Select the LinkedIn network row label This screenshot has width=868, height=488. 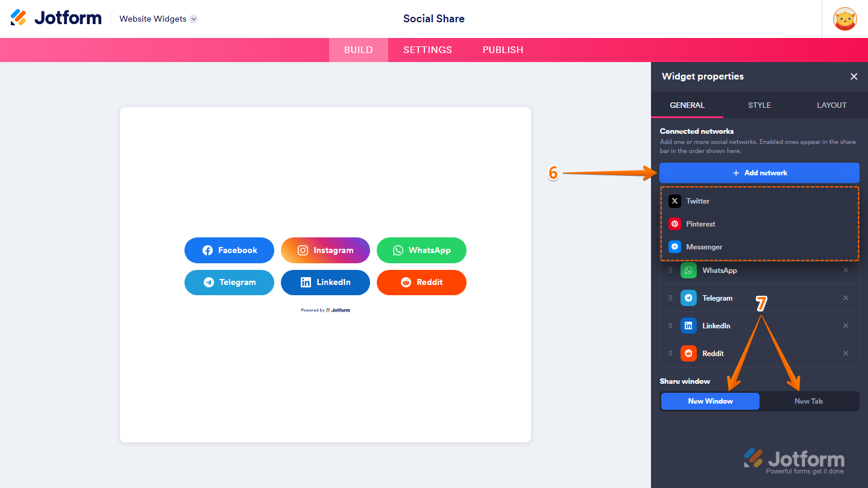coord(716,326)
